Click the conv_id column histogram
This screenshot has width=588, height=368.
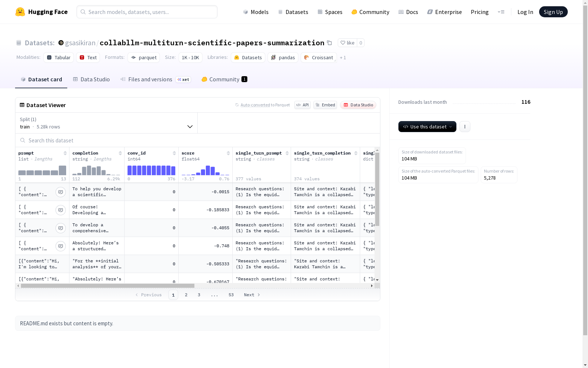[x=151, y=170]
